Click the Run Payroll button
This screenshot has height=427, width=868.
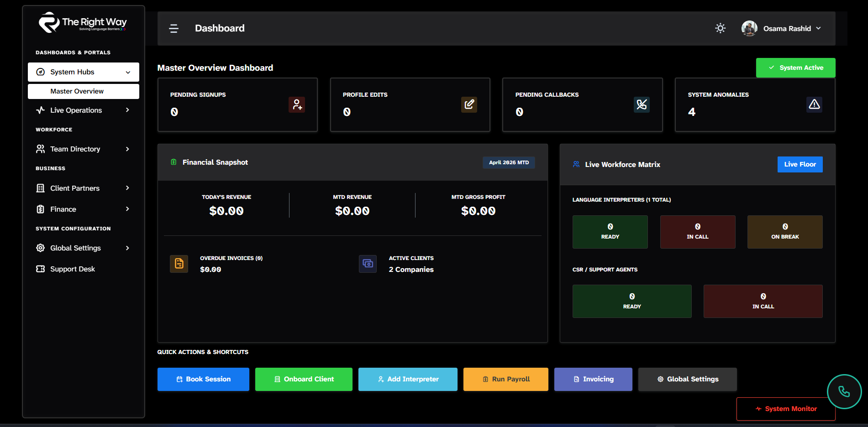pos(505,379)
